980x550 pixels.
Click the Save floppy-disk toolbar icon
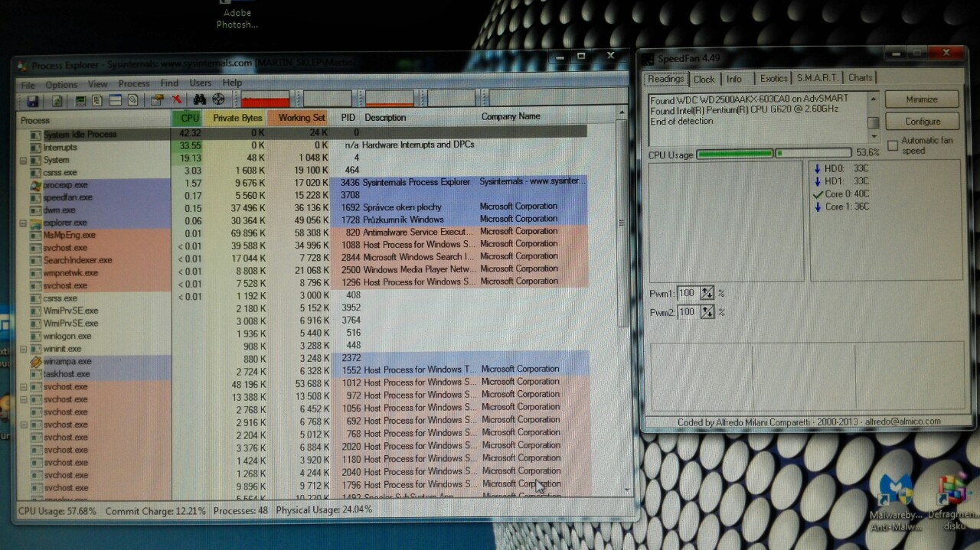[33, 101]
